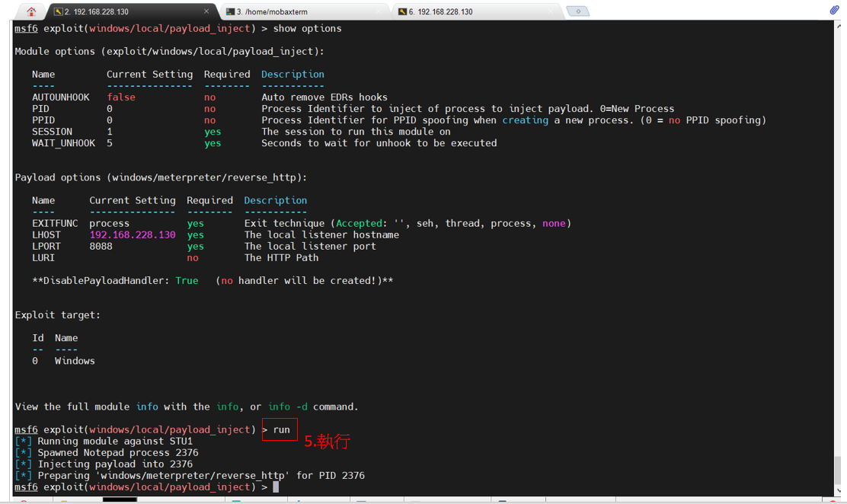
Task: Click the 'LHOST' payload option
Action: coord(46,235)
